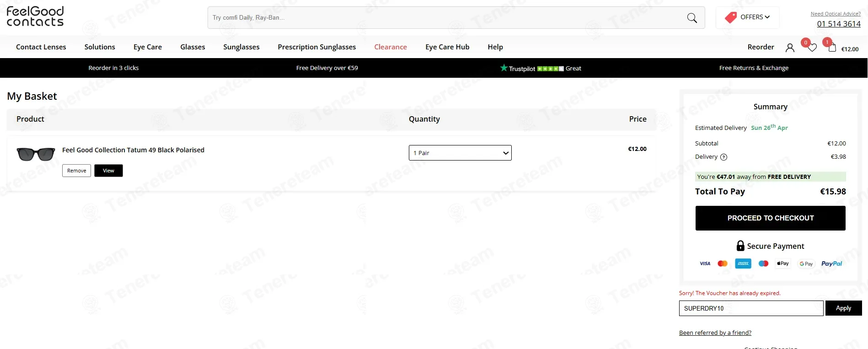Click the Feel Good Collection Tatum 49 product name
Screen dimensions: 868x349
tap(133, 150)
